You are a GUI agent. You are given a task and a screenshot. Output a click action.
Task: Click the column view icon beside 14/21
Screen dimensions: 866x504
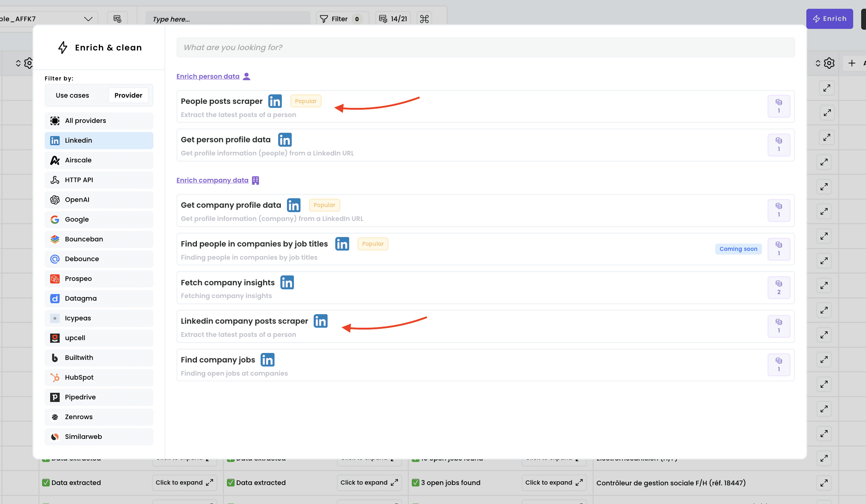(x=383, y=19)
